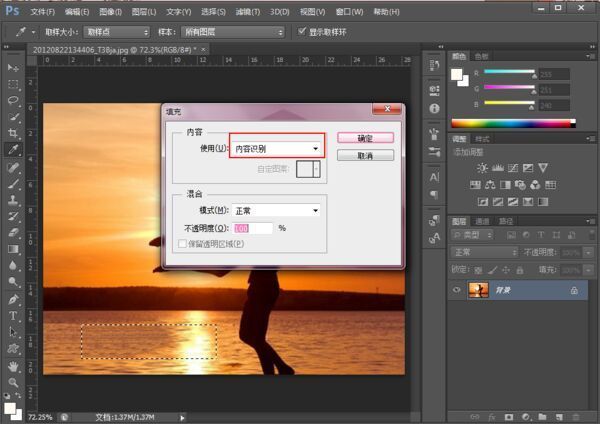Select the Pen tool
The width and height of the screenshot is (600, 424).
click(13, 299)
